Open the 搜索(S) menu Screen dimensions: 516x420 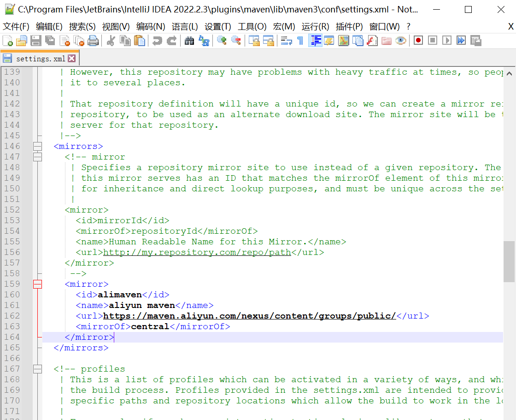(x=82, y=26)
